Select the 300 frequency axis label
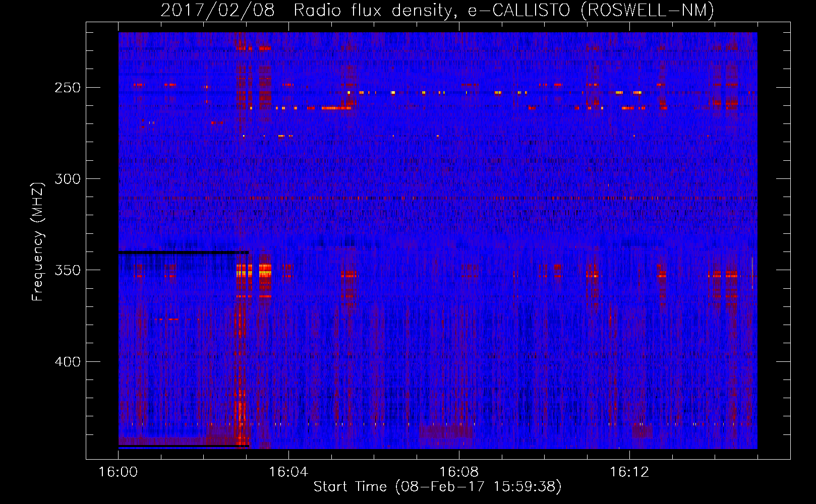Screen dimensions: 816x504 [x=68, y=179]
